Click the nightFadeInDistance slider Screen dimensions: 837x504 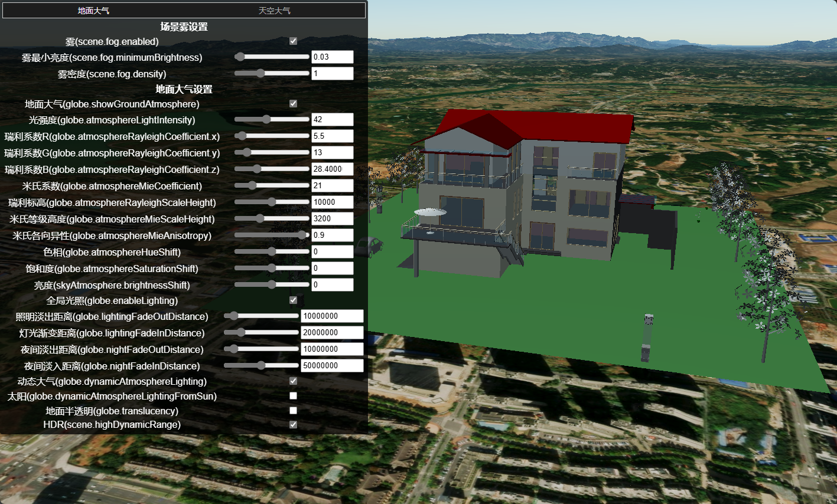pos(261,366)
